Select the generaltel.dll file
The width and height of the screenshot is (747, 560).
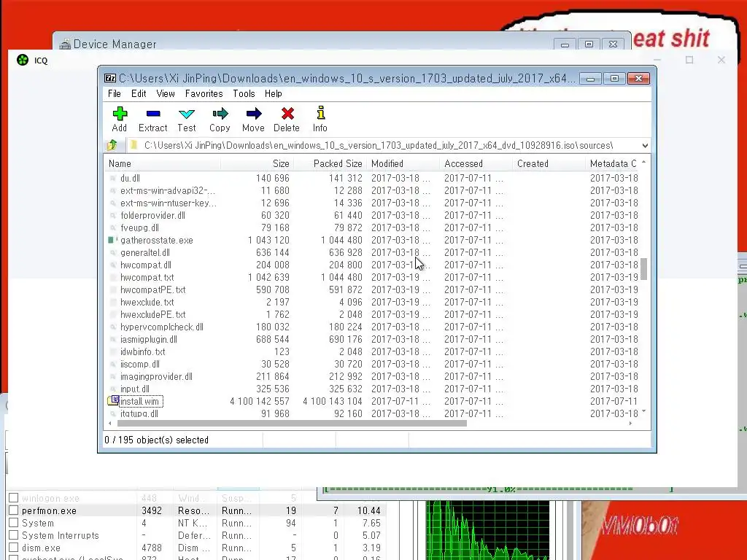point(145,252)
